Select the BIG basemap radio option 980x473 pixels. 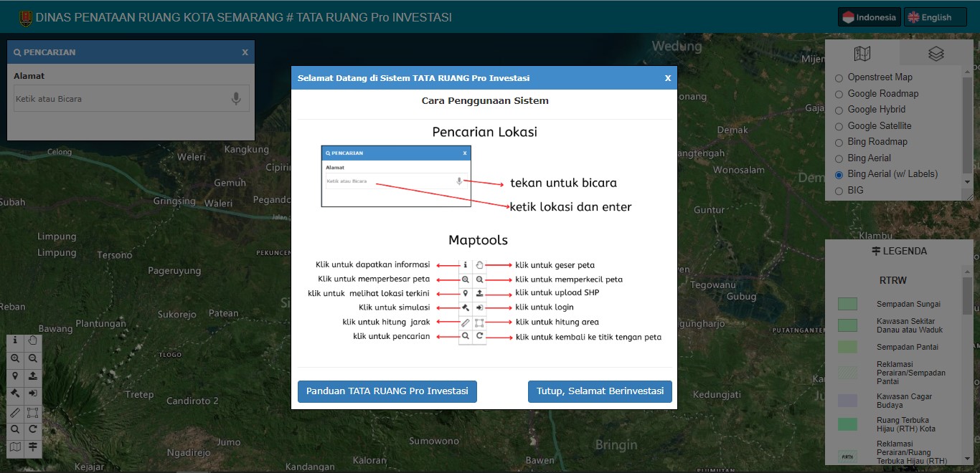coord(839,191)
